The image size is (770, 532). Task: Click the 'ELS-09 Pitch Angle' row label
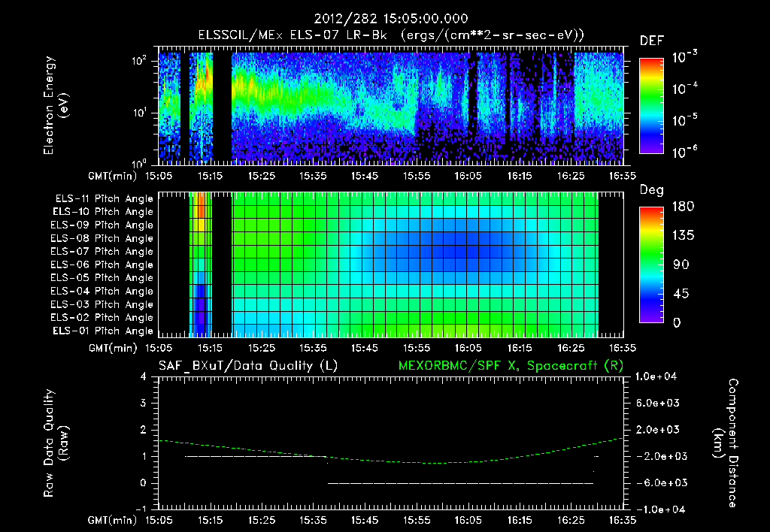coord(102,225)
